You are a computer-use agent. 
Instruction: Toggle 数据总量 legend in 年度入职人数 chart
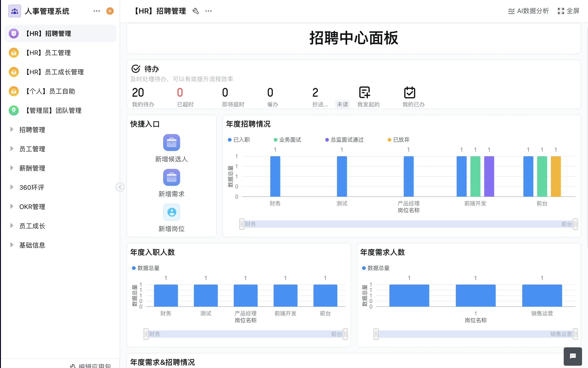point(145,268)
